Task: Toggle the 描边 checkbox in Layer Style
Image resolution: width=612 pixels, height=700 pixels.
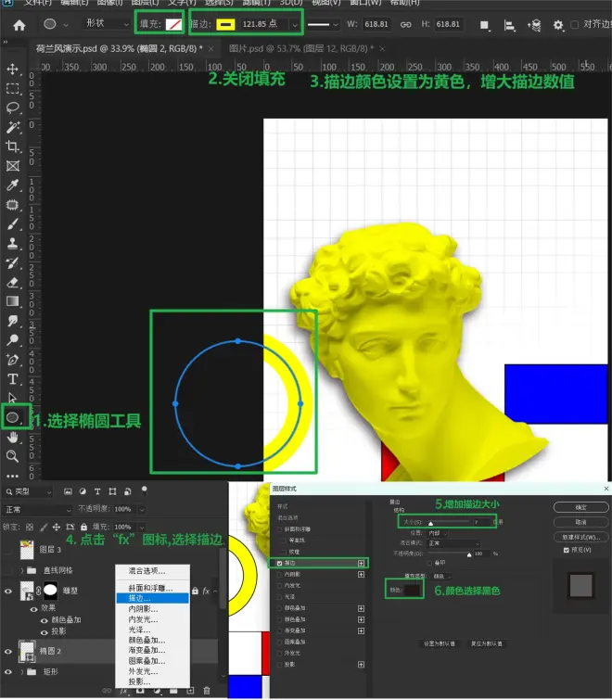Action: (x=280, y=564)
